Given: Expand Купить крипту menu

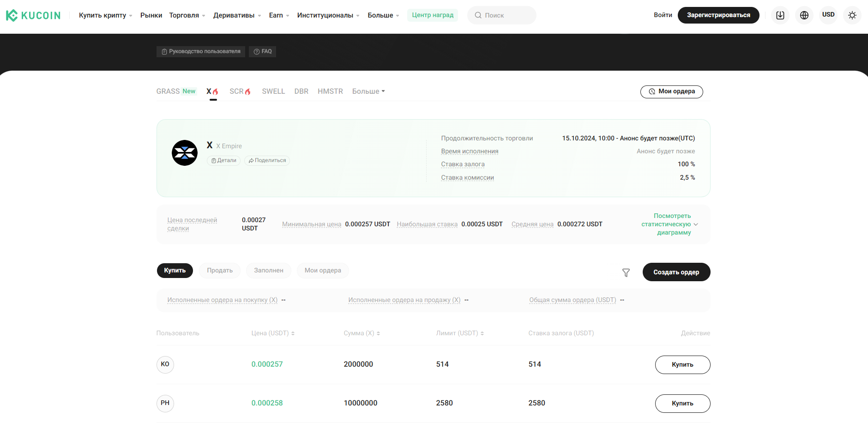Looking at the screenshot, I should click(x=105, y=15).
